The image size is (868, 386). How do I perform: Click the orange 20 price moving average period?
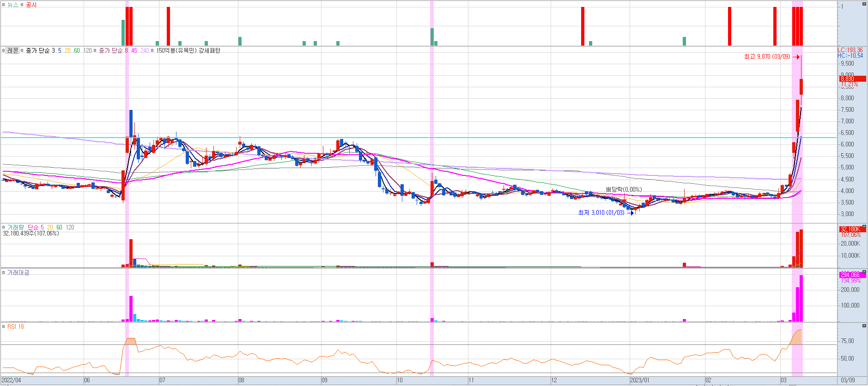point(67,50)
